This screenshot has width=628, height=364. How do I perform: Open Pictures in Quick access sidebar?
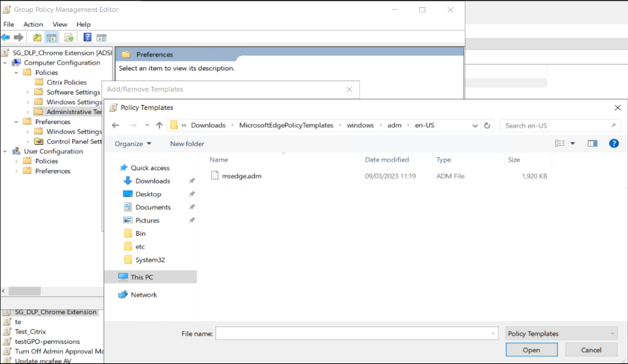[x=147, y=220]
